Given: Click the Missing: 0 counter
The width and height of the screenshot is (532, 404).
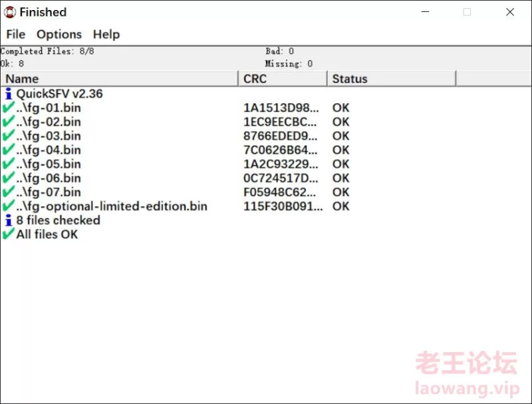Looking at the screenshot, I should coord(289,63).
